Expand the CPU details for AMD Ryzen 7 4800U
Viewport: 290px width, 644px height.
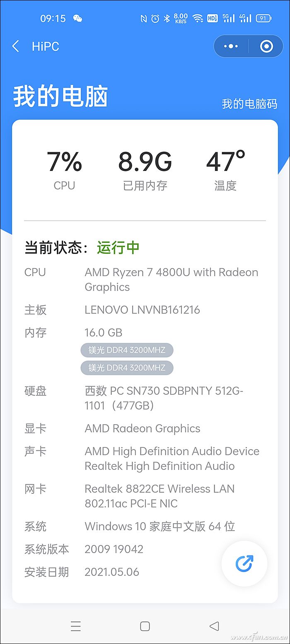click(x=171, y=279)
